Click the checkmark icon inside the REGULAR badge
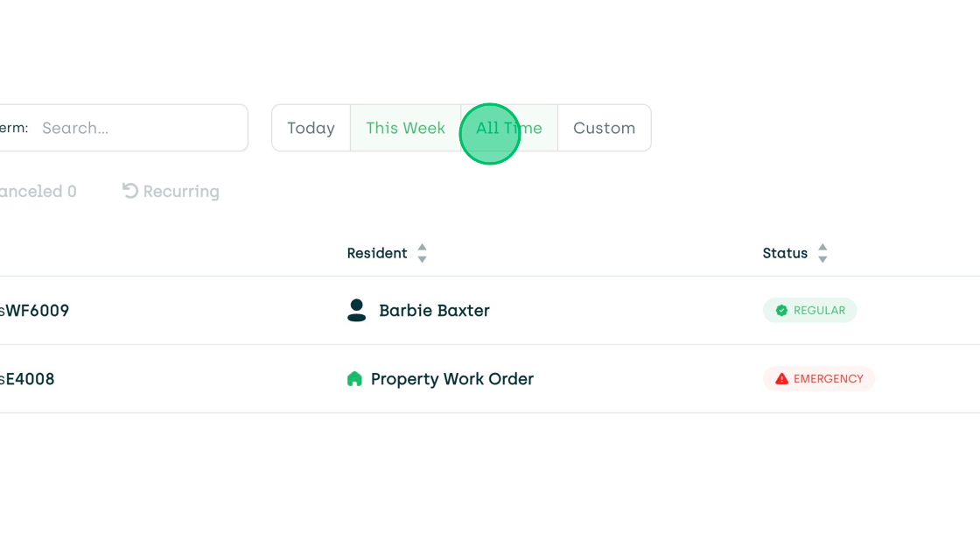This screenshot has width=980, height=548. coord(780,310)
